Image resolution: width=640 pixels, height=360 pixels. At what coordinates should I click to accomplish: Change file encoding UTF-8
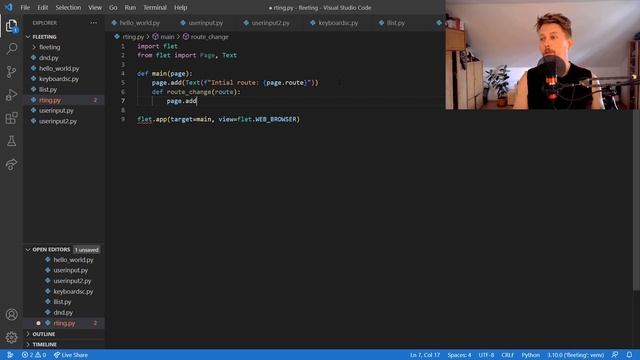(486, 355)
